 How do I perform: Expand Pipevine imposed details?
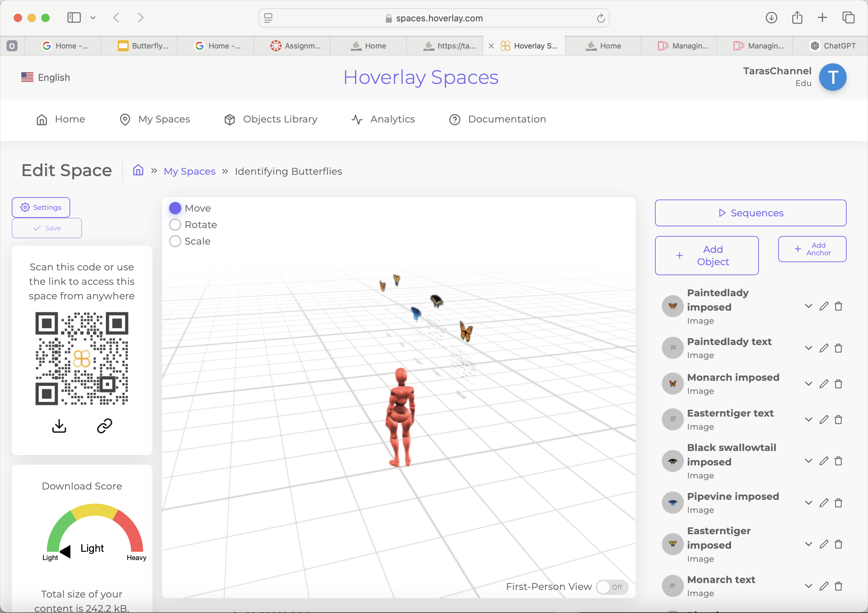coord(808,503)
